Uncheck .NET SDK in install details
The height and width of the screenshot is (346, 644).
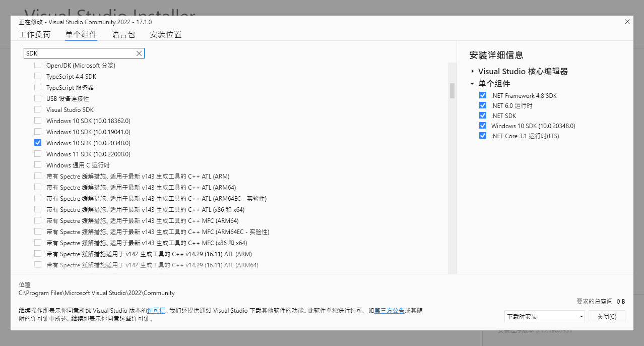point(483,116)
